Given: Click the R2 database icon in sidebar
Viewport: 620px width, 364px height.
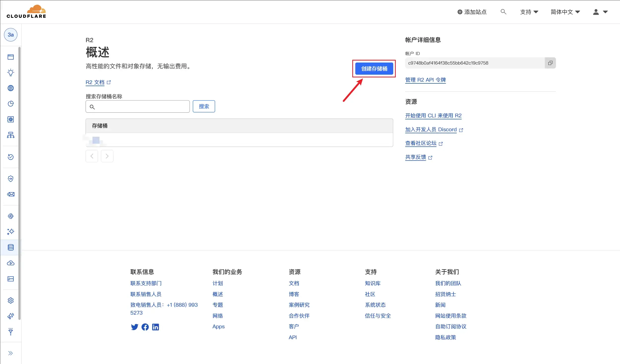Looking at the screenshot, I should 11,247.
